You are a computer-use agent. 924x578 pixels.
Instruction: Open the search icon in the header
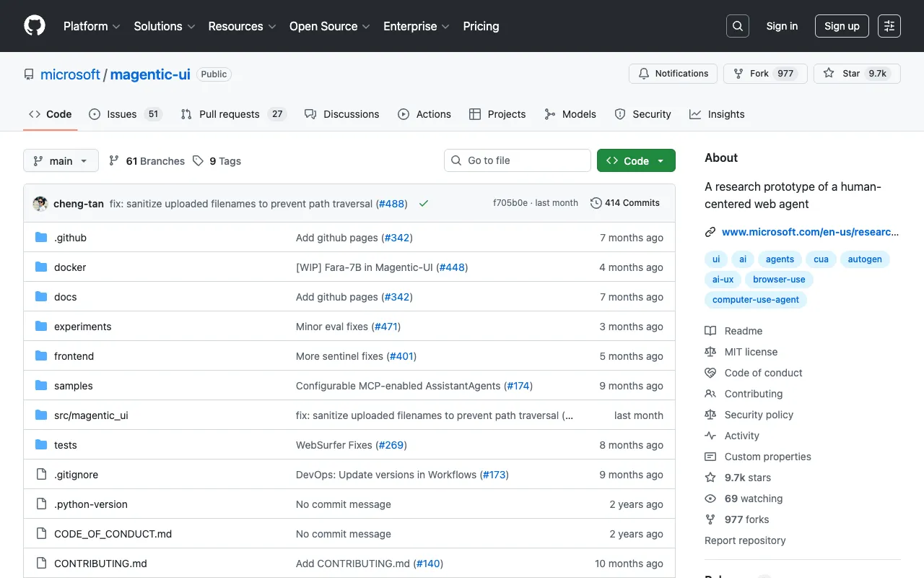click(x=737, y=26)
